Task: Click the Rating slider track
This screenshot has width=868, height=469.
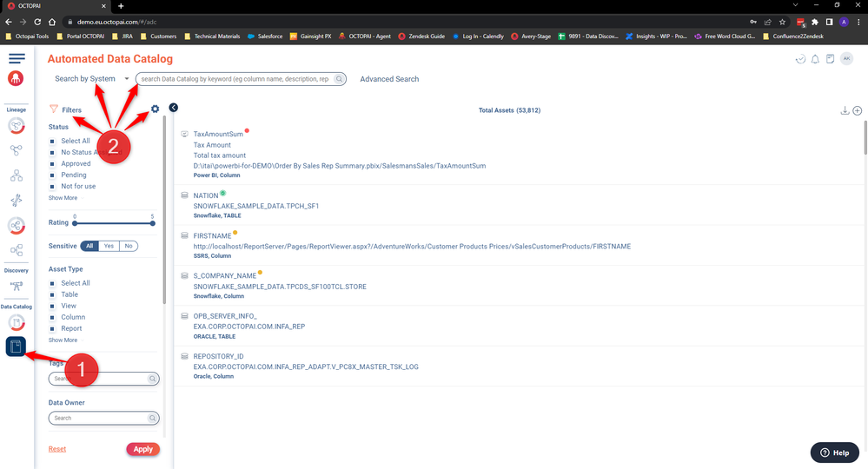Action: tap(114, 223)
